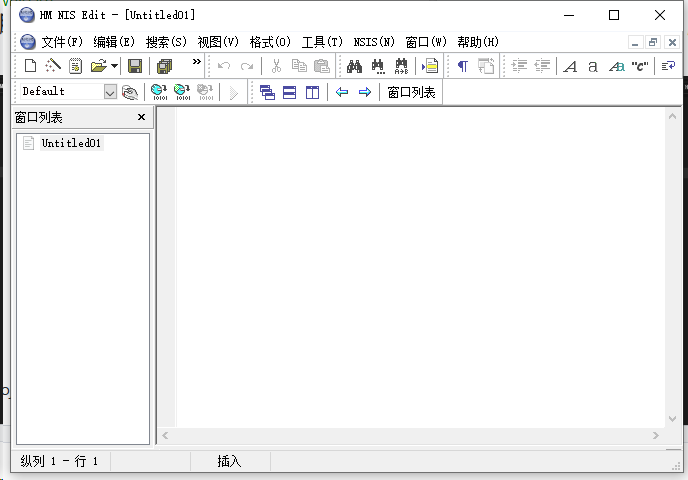688x480 pixels.
Task: Cut selection with scissors icon
Action: (276, 66)
